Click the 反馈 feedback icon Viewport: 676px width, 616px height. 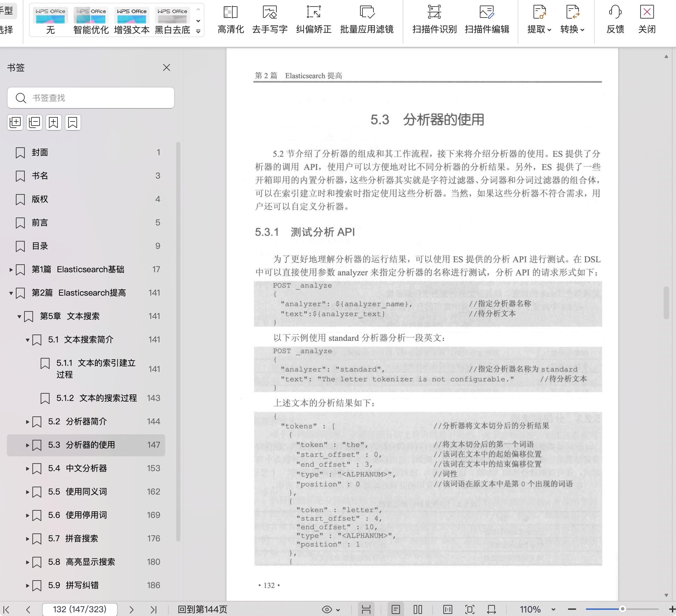pyautogui.click(x=615, y=12)
